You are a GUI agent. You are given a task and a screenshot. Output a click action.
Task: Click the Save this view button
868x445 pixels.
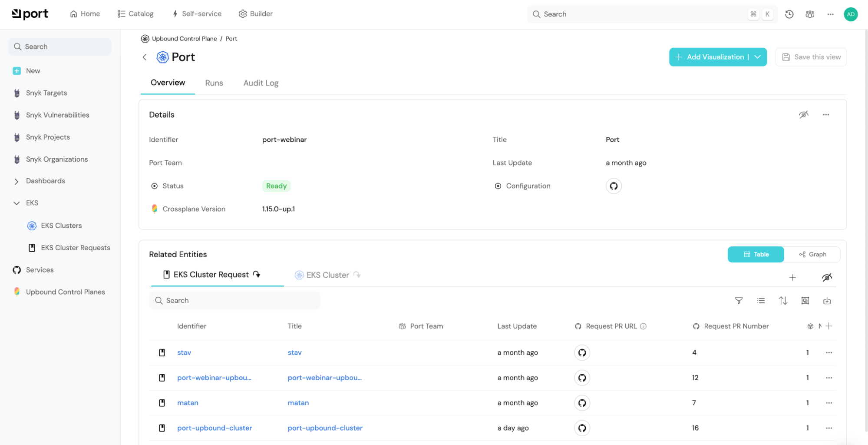tap(811, 57)
